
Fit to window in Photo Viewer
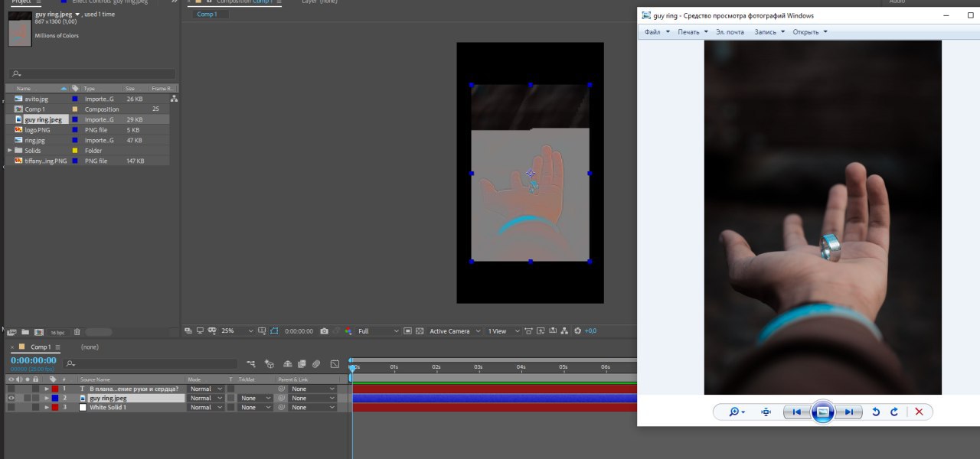[x=766, y=412]
